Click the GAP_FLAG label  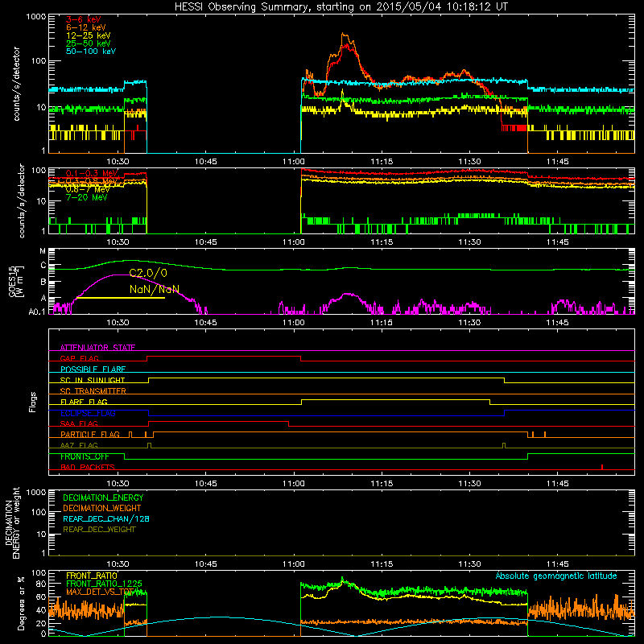pyautogui.click(x=79, y=358)
